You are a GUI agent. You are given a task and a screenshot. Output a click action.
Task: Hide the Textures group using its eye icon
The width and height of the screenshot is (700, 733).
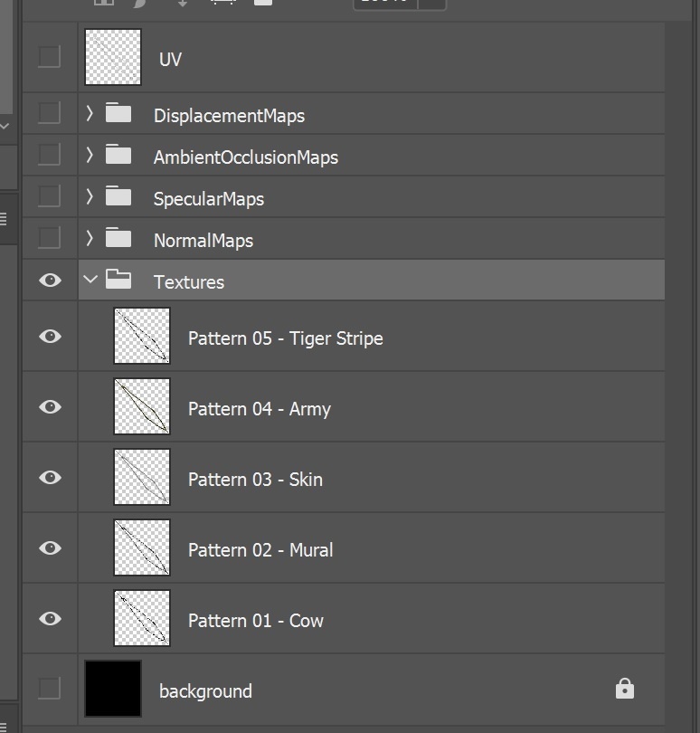[x=51, y=281]
